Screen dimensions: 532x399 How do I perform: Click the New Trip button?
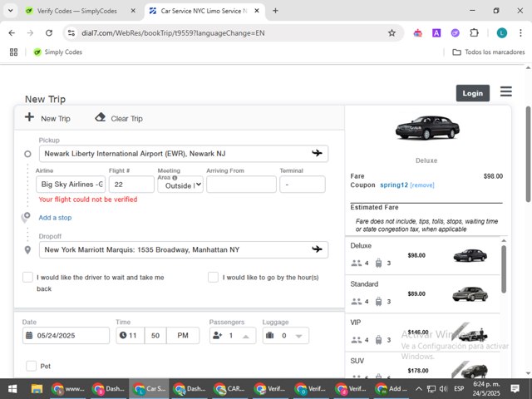(x=47, y=118)
